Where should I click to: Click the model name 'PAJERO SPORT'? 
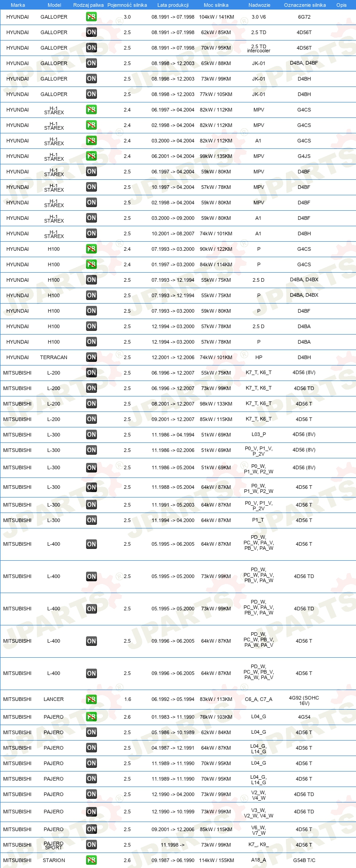click(54, 845)
